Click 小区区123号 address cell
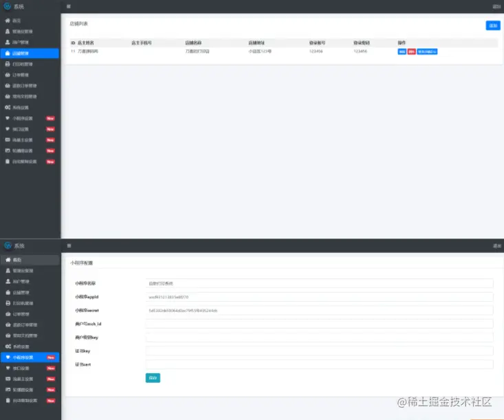The height and width of the screenshot is (420, 504). point(260,51)
